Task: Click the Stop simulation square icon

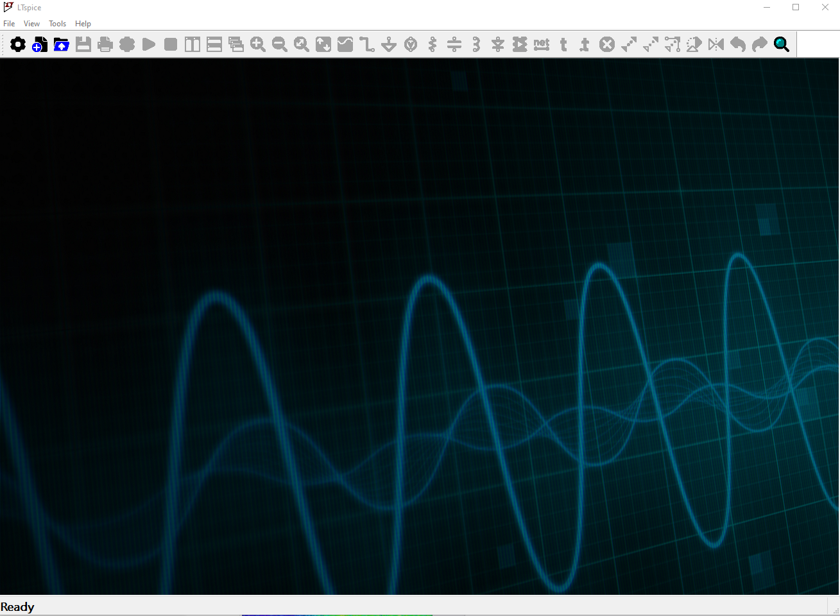Action: (171, 44)
